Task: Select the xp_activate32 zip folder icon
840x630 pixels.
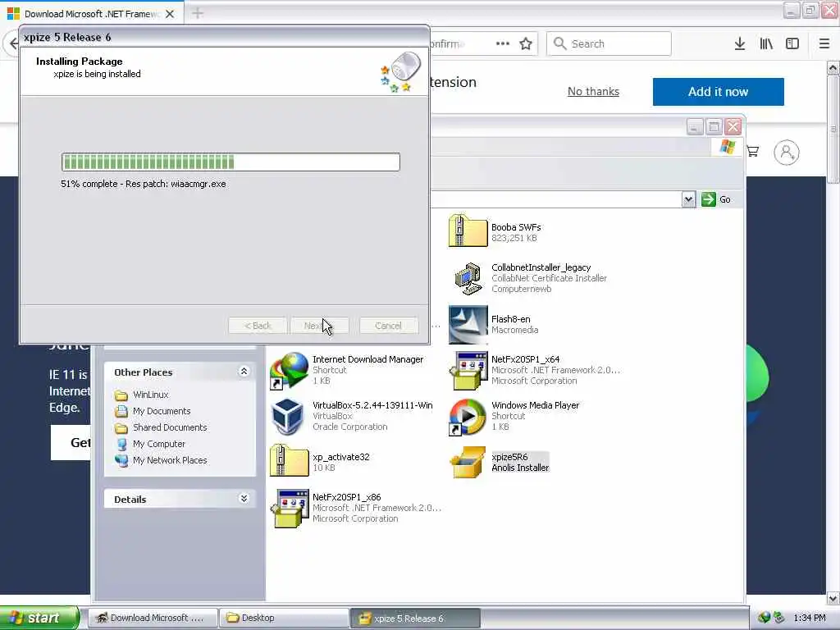Action: tap(290, 461)
